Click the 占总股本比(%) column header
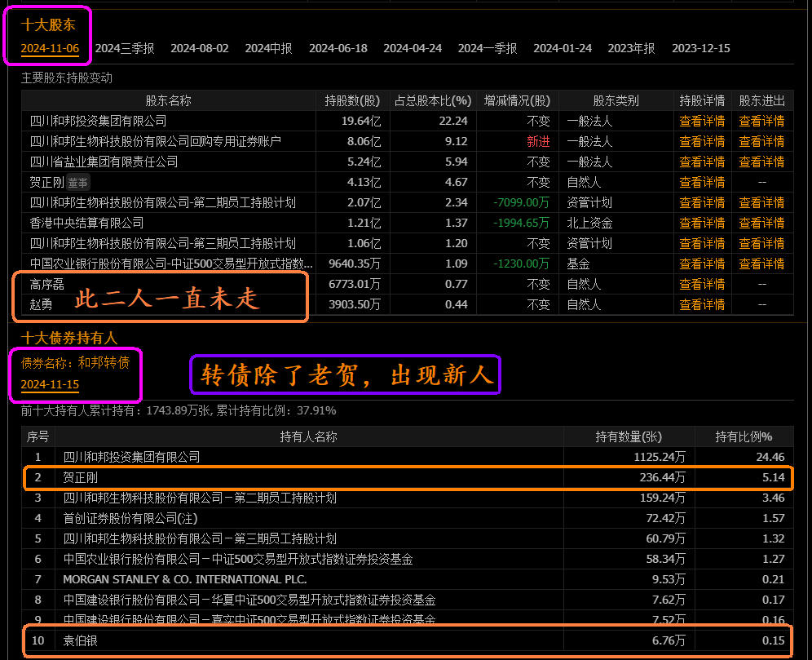This screenshot has width=812, height=660. [433, 100]
